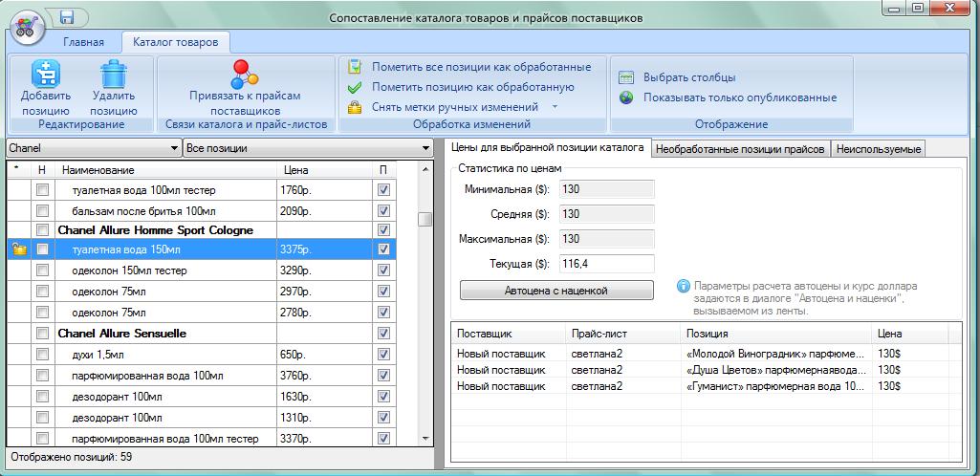
Task: Select the Chanel Allure Homme Sport Cologne group row
Action: tap(202, 230)
